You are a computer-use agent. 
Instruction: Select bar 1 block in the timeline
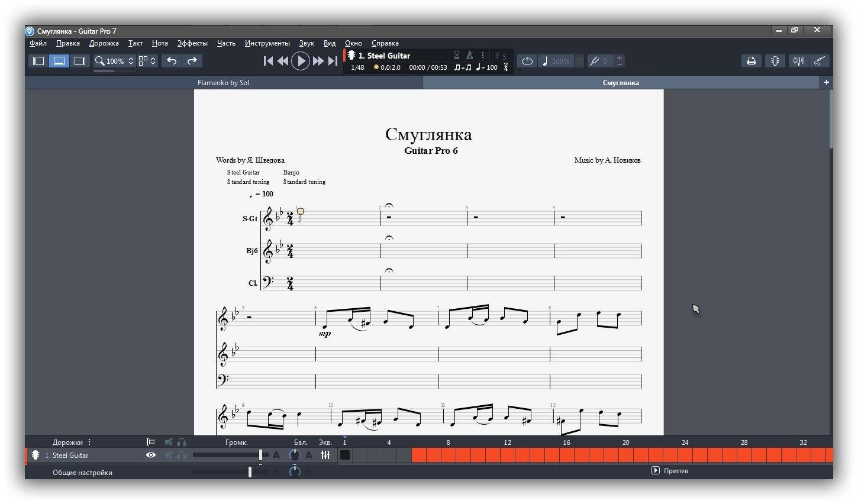[x=345, y=455]
